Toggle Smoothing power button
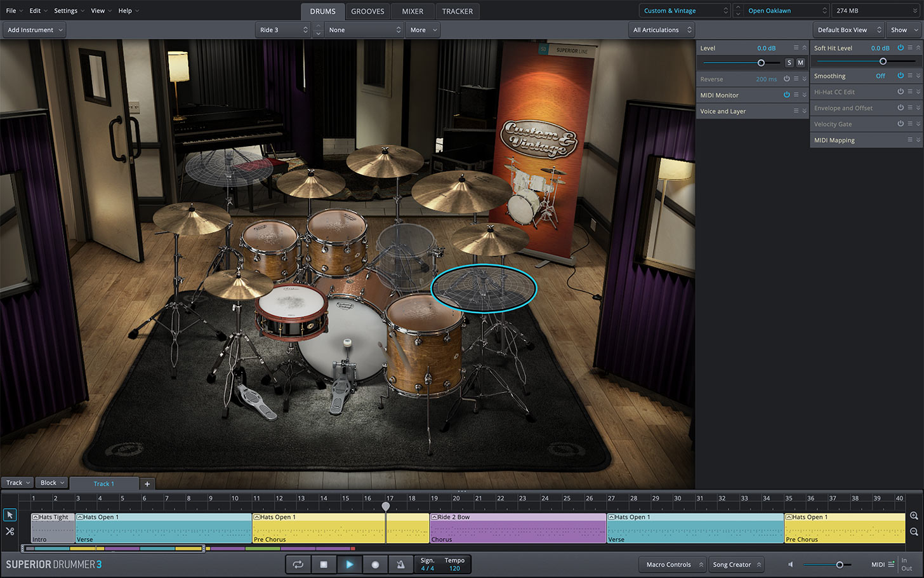Image resolution: width=924 pixels, height=578 pixels. coord(901,76)
